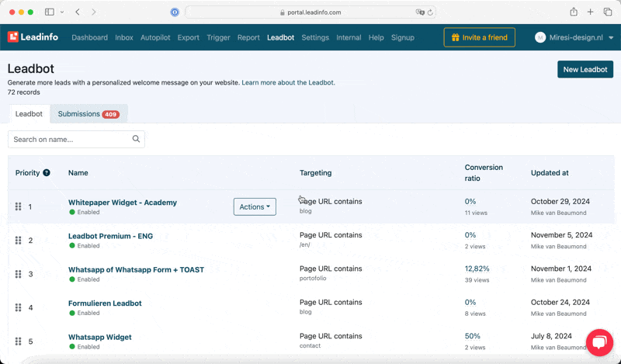Click the Name column header
621x364 pixels.
click(78, 173)
